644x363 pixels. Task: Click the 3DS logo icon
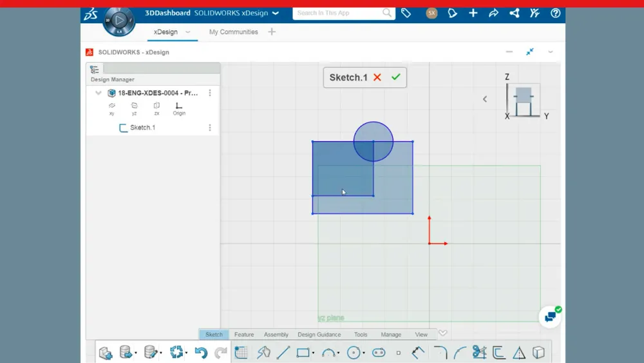point(91,14)
